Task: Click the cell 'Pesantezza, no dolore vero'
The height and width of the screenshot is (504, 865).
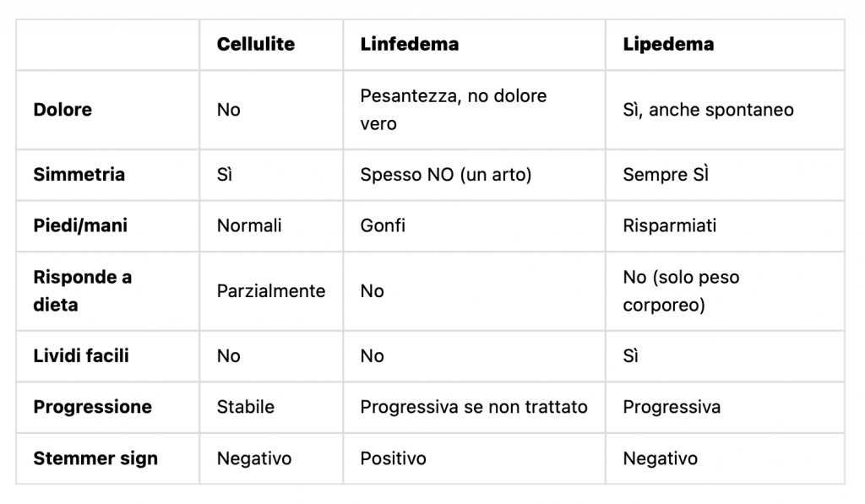Action: pyautogui.click(x=454, y=110)
